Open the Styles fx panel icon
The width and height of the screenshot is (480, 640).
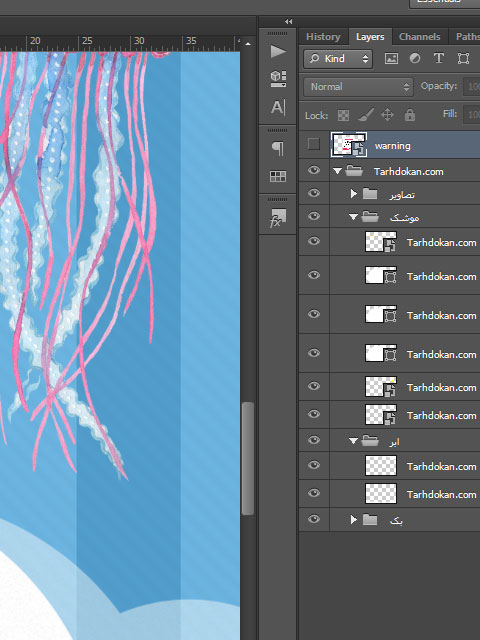point(278,218)
